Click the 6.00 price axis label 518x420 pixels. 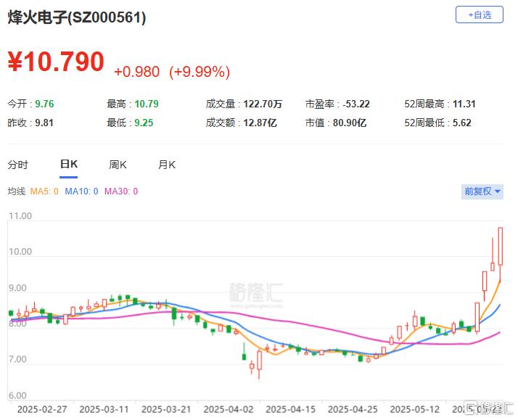click(x=17, y=395)
